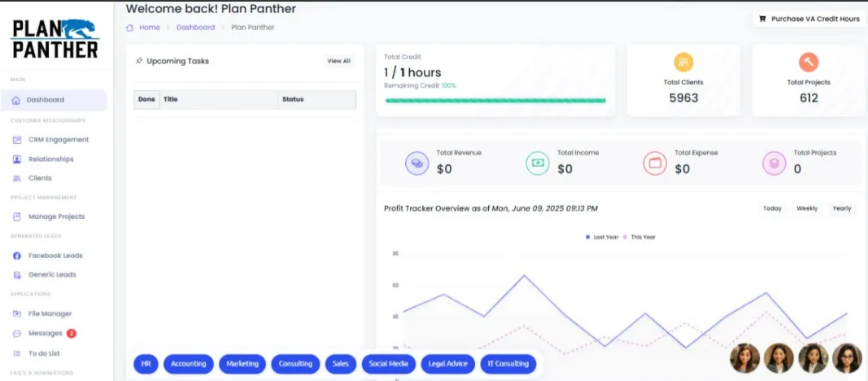Switch profit tracker to Yearly

click(x=842, y=208)
